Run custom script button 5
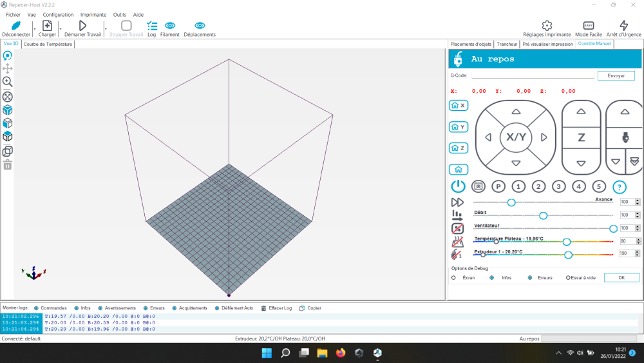644x363 pixels. coord(599,186)
